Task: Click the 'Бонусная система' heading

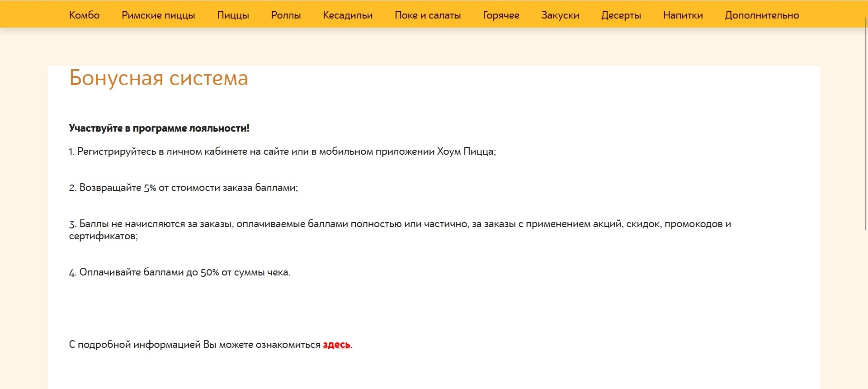Action: coord(159,78)
